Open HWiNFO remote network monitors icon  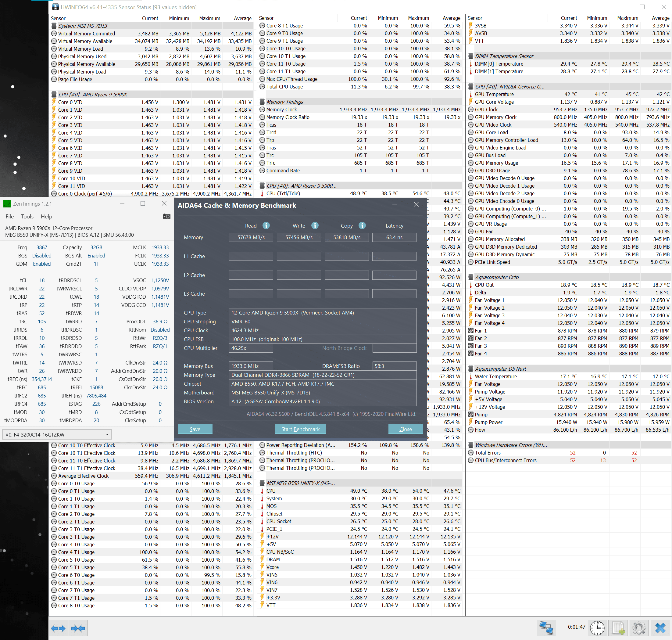point(546,628)
